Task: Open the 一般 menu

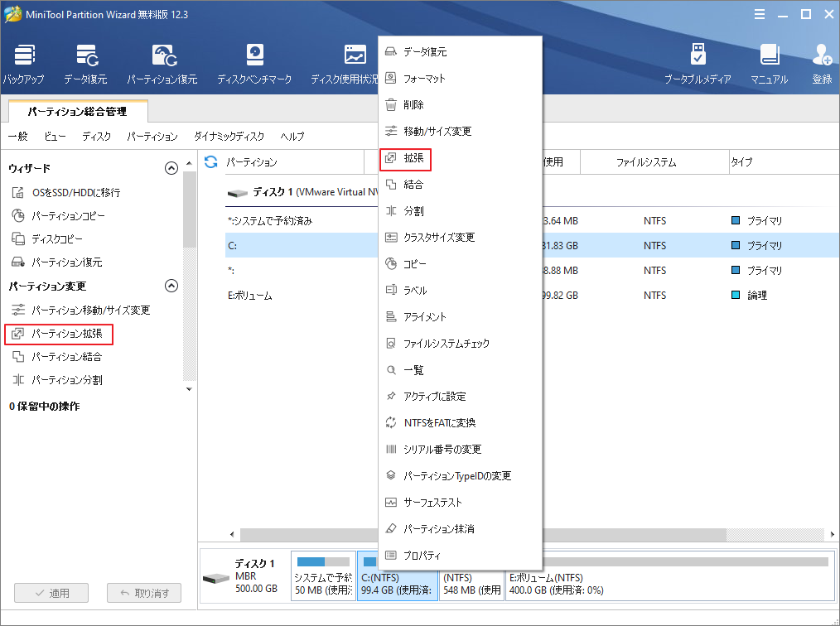Action: (18, 136)
